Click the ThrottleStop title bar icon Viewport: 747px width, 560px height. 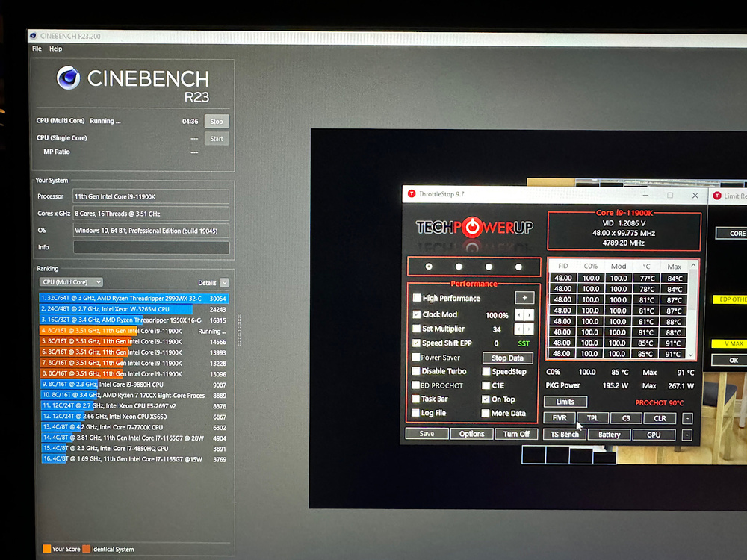(x=411, y=194)
